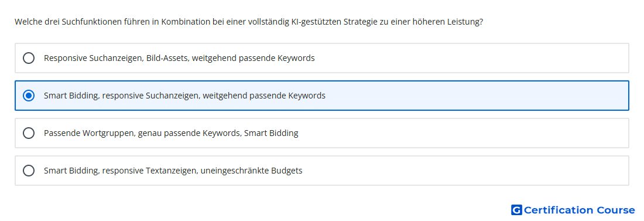This screenshot has height=221, width=644.
Task: Click 'weitgehend passende Keywords' in highlighted answer
Action: click(x=264, y=96)
